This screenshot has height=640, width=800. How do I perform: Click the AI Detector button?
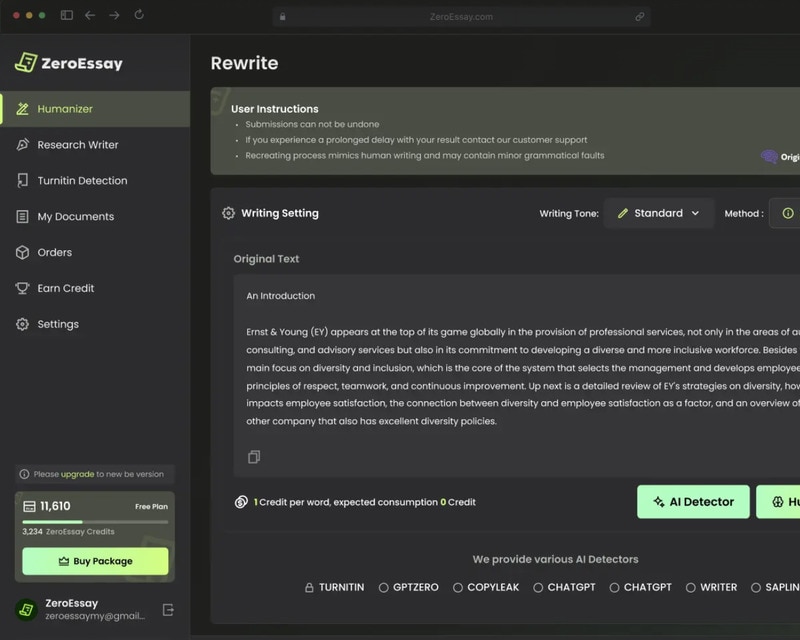(693, 502)
